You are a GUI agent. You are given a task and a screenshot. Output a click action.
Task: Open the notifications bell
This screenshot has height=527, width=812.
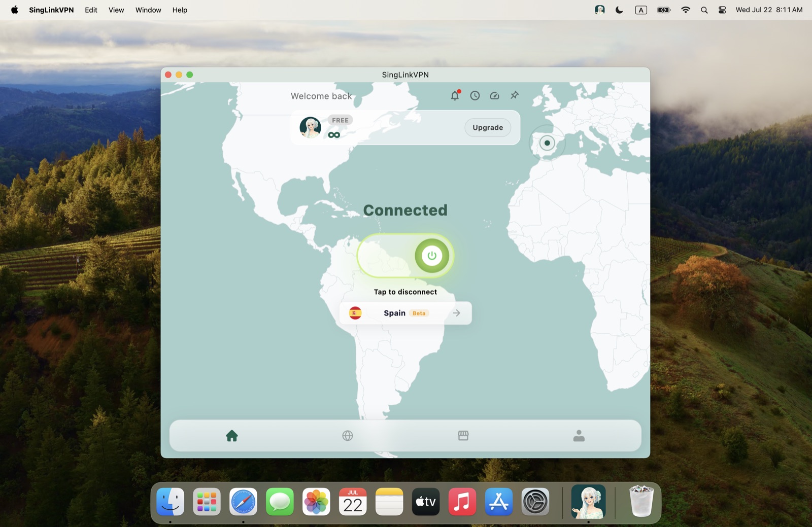[x=455, y=95]
